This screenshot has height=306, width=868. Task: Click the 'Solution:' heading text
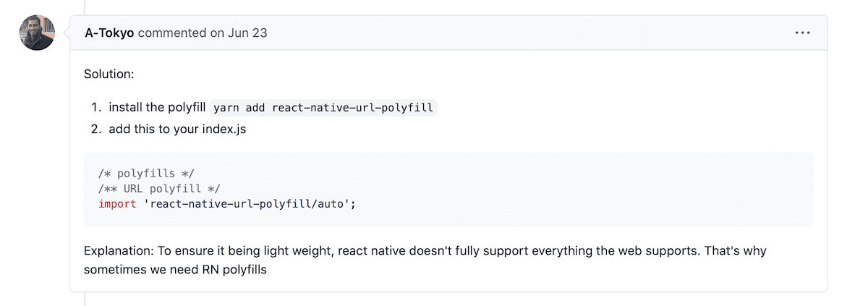pyautogui.click(x=109, y=74)
